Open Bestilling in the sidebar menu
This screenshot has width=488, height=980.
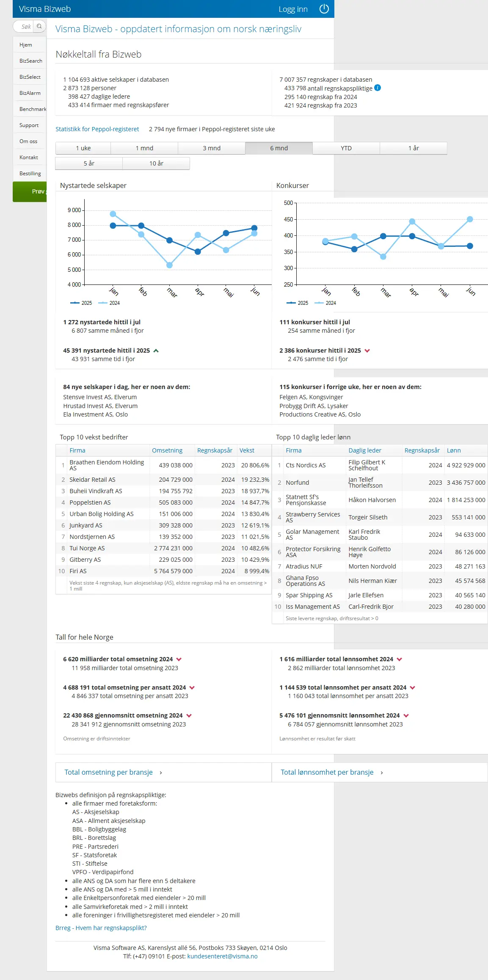pos(30,174)
